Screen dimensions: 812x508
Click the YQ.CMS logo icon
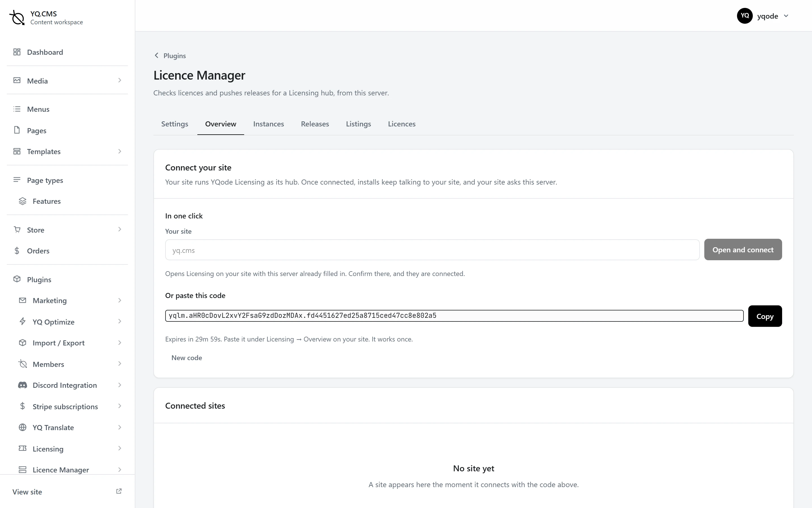[17, 17]
